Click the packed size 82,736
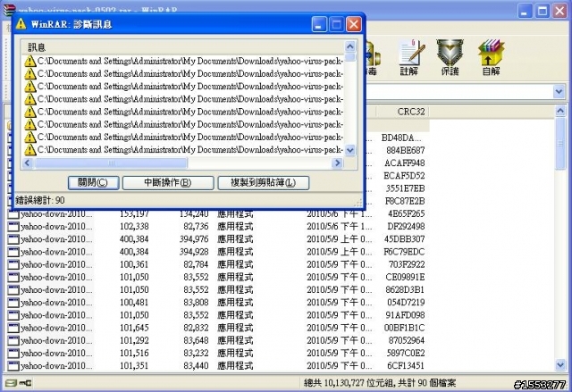 (197, 227)
